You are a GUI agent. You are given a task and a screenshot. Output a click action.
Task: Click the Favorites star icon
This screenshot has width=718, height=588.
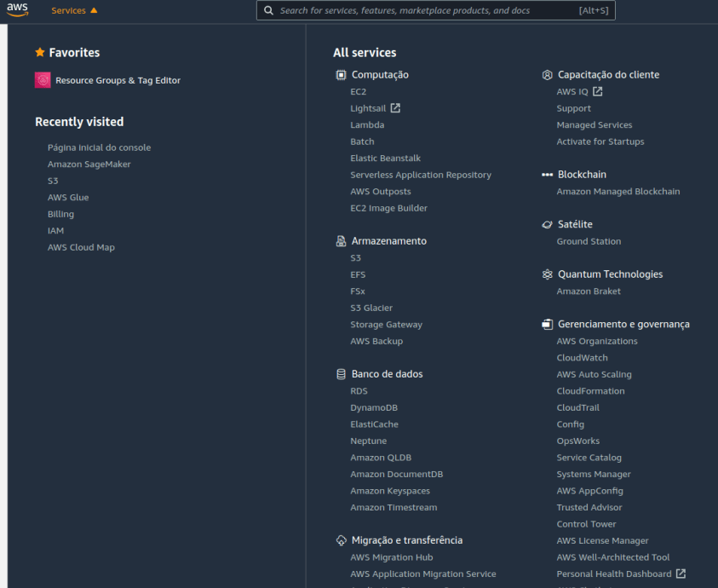40,52
